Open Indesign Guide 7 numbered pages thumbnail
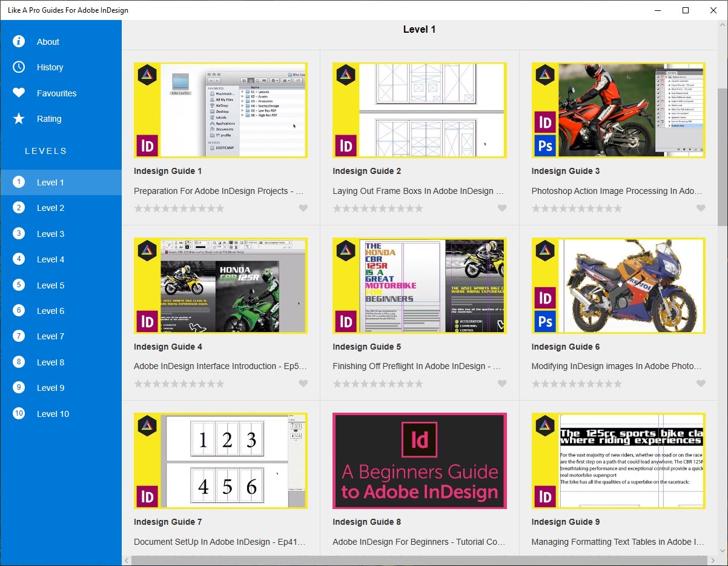The height and width of the screenshot is (566, 728). 220,461
